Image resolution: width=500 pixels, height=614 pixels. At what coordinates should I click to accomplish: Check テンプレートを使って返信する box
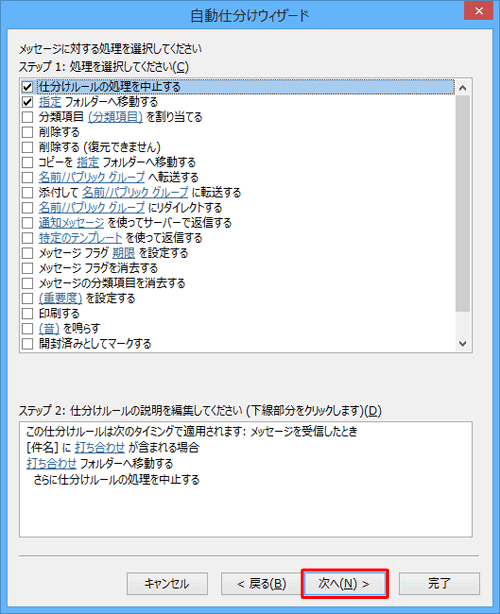click(27, 238)
